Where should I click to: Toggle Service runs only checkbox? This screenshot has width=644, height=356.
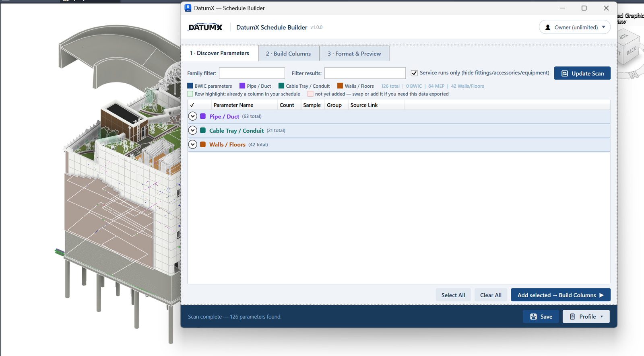(414, 73)
